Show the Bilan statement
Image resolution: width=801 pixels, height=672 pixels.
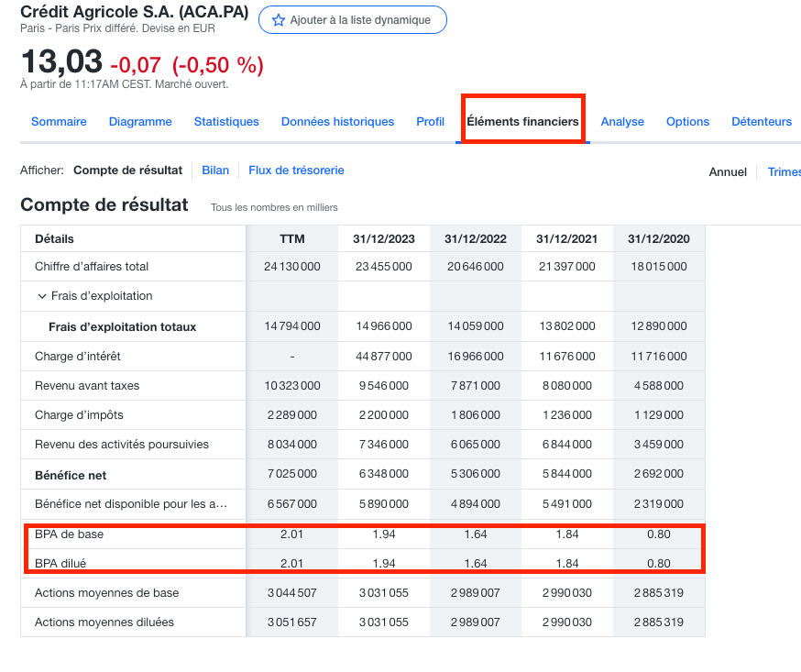tap(215, 171)
